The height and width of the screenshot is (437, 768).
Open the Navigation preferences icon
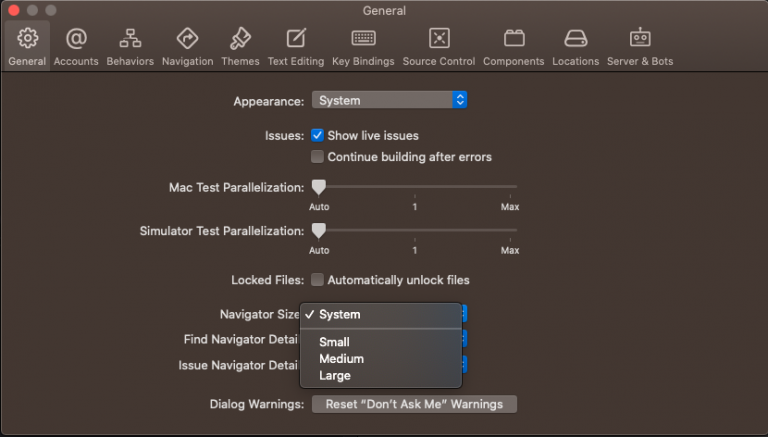187,39
